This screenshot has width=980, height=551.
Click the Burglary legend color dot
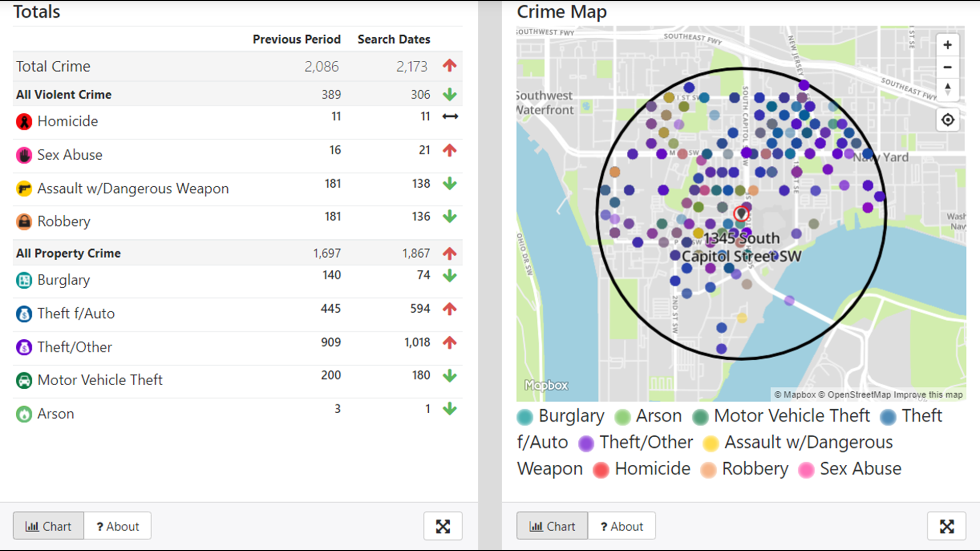click(525, 417)
